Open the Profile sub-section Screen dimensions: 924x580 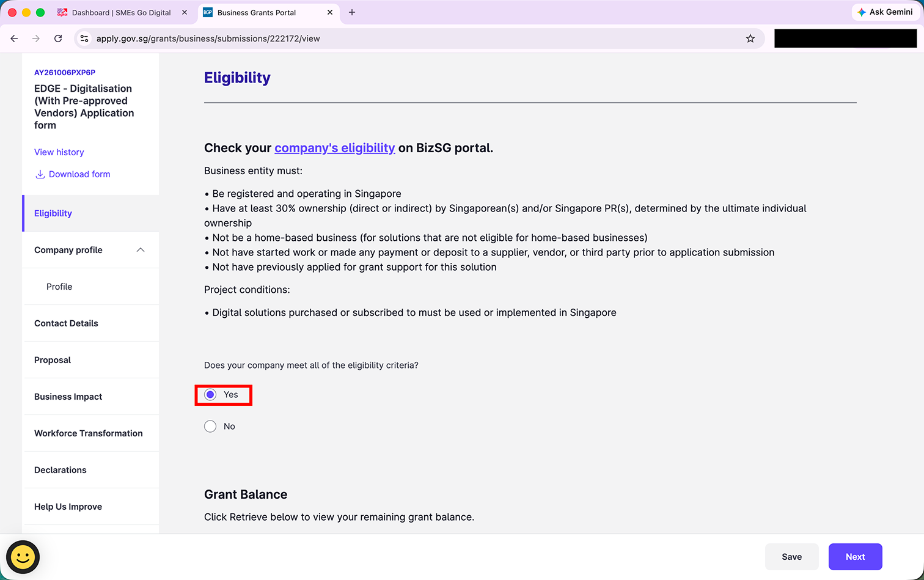pos(90,287)
